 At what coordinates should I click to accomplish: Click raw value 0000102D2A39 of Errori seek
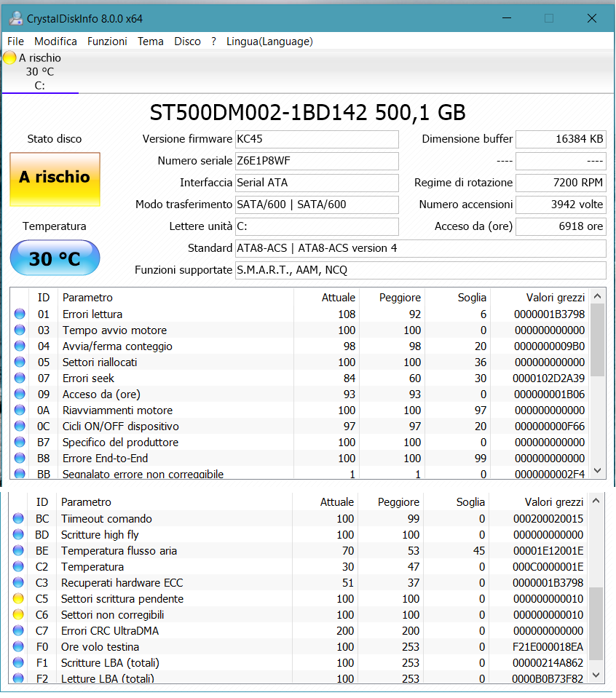(x=548, y=378)
